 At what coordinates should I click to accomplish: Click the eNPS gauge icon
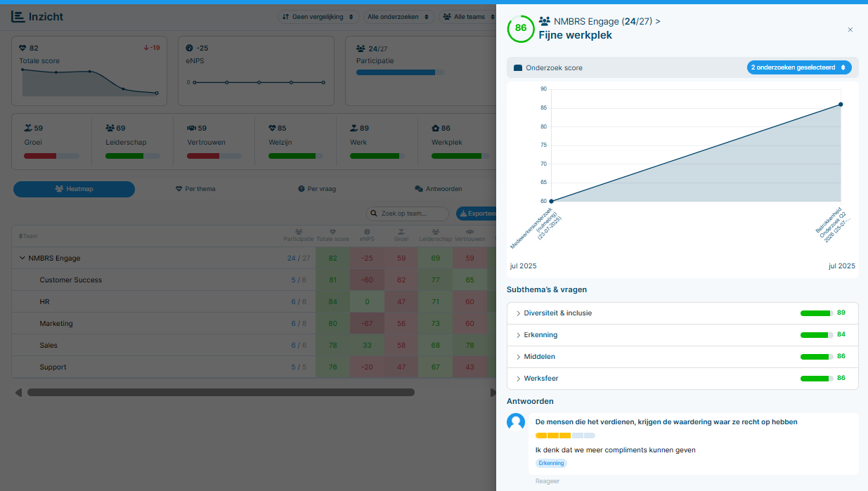[189, 48]
